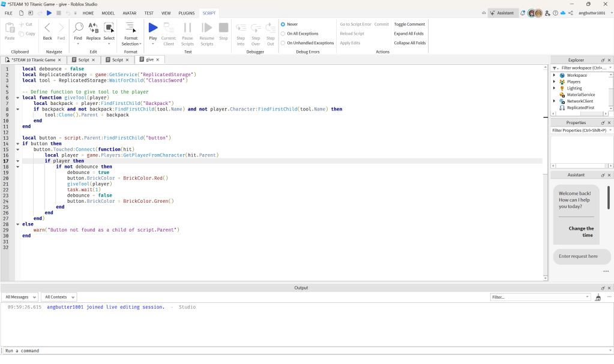Viewport: 614px width, 364px height.
Task: Click the Assistant panel vertical scrollbar
Action: tap(609, 198)
